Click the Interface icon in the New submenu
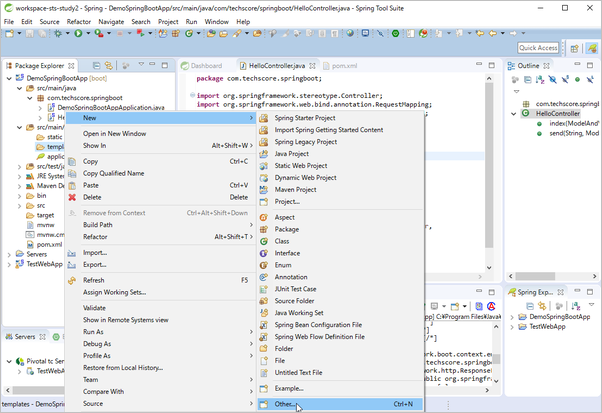Image resolution: width=602 pixels, height=413 pixels. coord(264,253)
